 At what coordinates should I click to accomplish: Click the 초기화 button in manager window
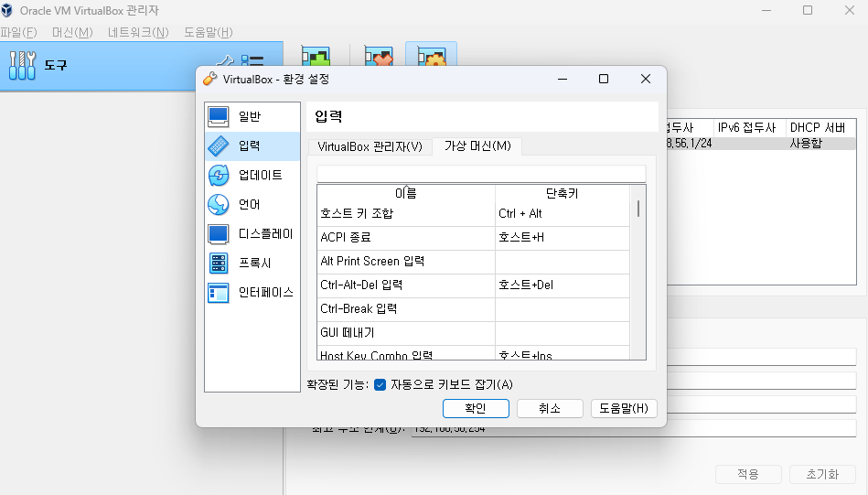pyautogui.click(x=822, y=475)
